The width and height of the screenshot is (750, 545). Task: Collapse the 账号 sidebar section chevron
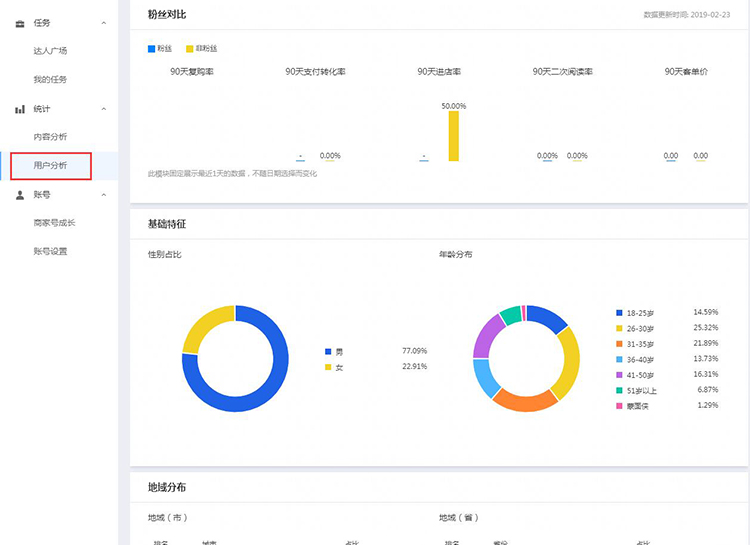103,195
